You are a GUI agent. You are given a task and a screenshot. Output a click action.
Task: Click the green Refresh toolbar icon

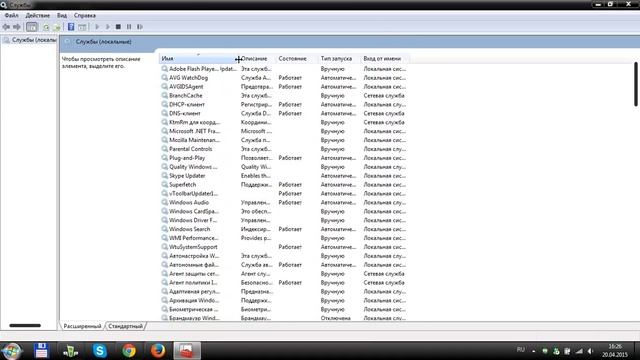[x=46, y=27]
